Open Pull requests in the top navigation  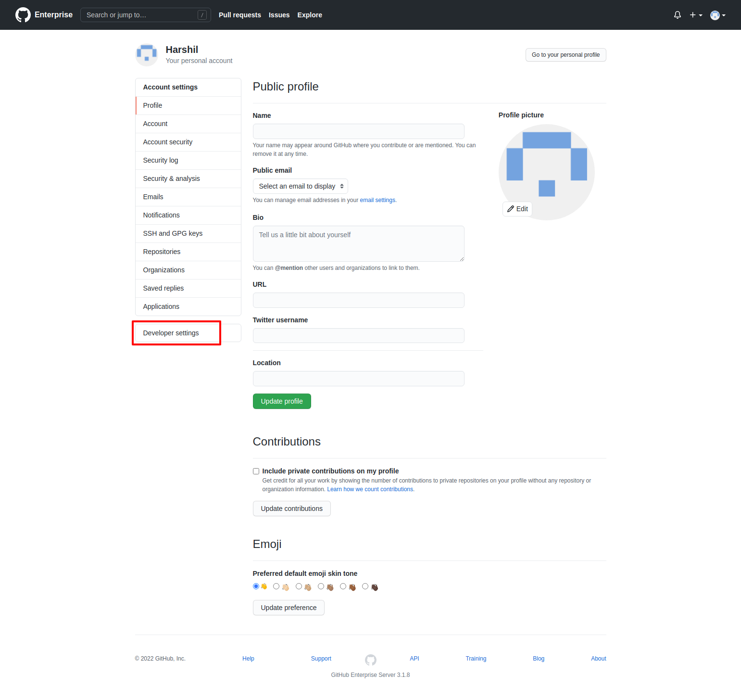pyautogui.click(x=239, y=15)
